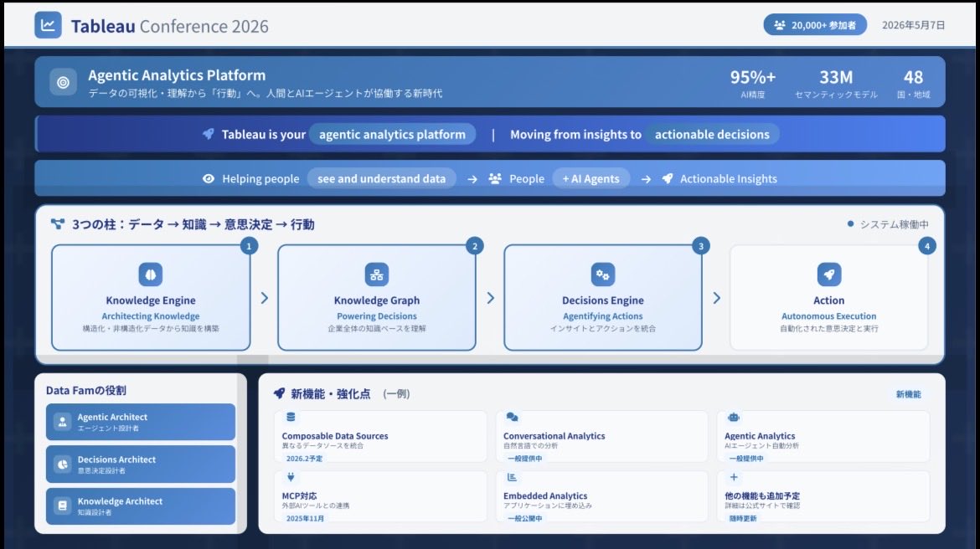Click the '2025年11月' tag under MCP対応
Image resolution: width=980 pixels, height=549 pixels.
[305, 518]
